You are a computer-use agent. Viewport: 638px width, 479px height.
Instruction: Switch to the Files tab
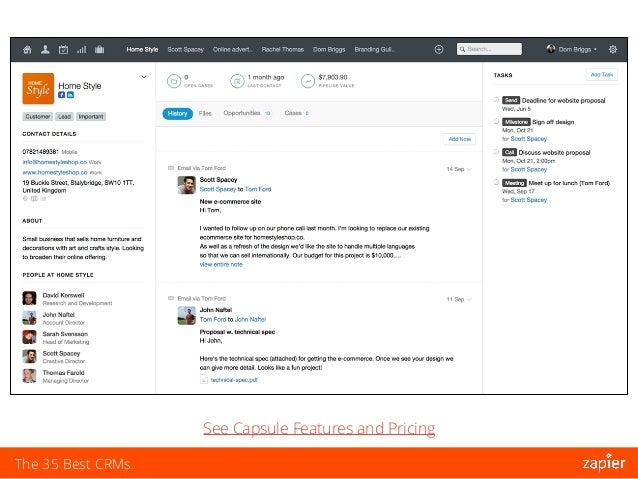(205, 113)
